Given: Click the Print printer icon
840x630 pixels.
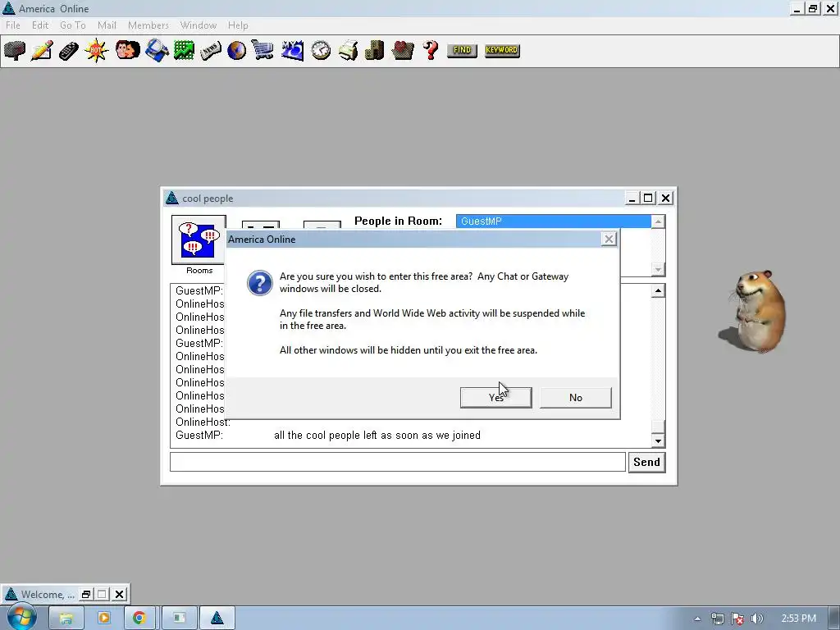Looking at the screenshot, I should [x=348, y=50].
